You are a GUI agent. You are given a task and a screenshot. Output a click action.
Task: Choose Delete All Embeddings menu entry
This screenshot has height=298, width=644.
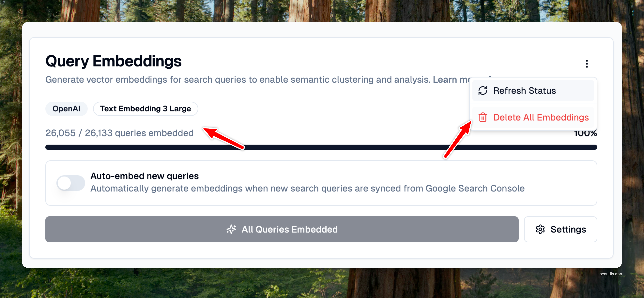click(541, 117)
